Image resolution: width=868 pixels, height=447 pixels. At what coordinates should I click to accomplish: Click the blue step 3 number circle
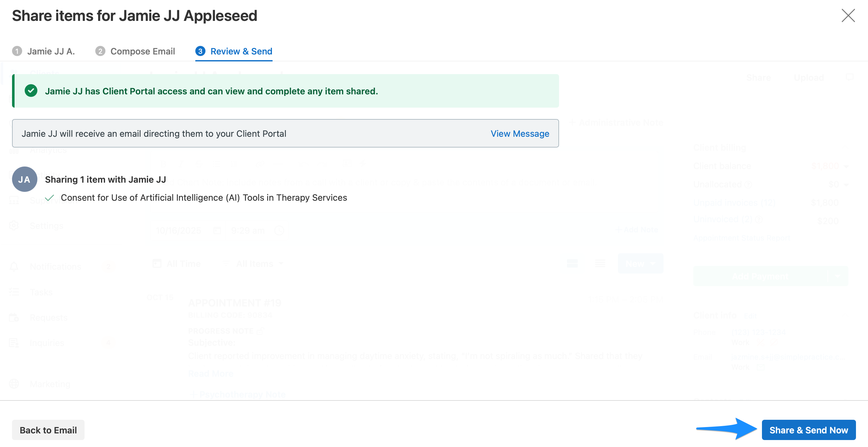pos(200,51)
